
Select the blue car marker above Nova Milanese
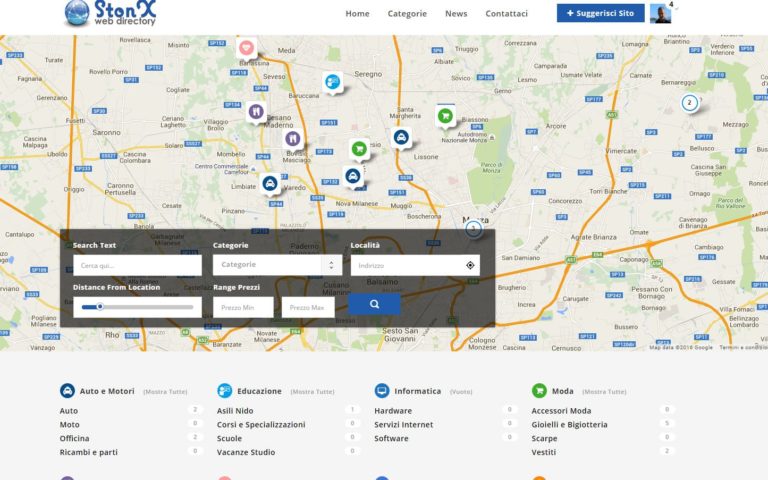[353, 176]
